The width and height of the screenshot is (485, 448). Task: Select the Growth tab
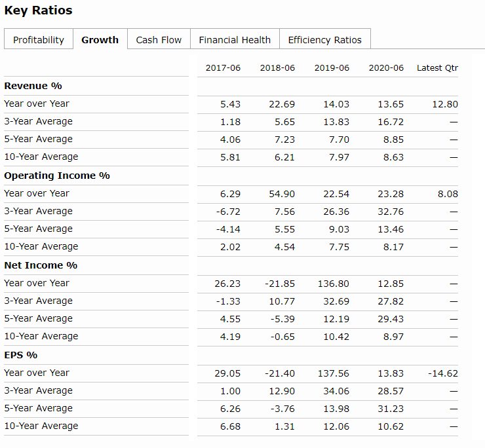(100, 40)
